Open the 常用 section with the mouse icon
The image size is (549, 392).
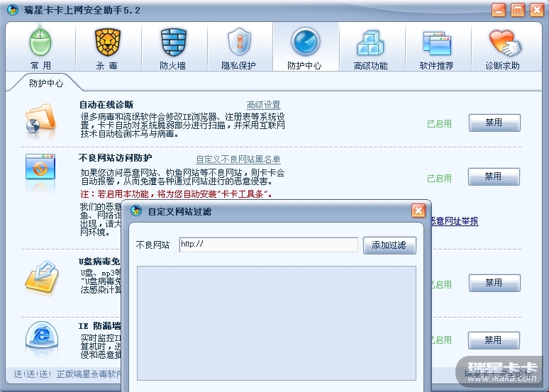click(40, 47)
